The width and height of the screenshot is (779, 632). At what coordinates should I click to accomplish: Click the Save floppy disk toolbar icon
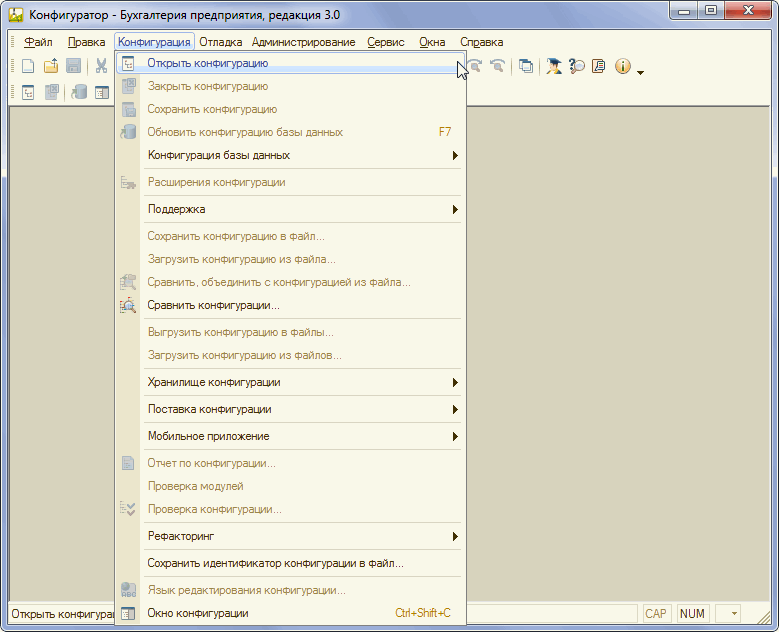tap(74, 66)
